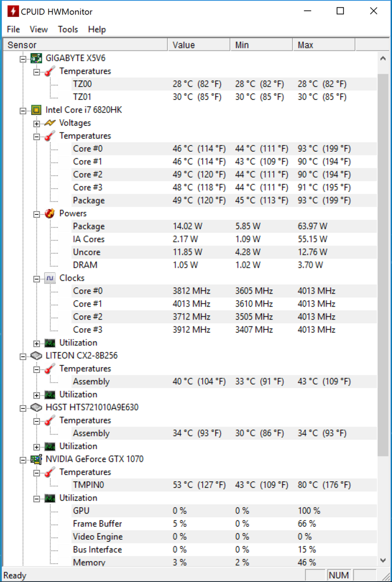Expand the Voltages node under Intel Core i7

36,124
